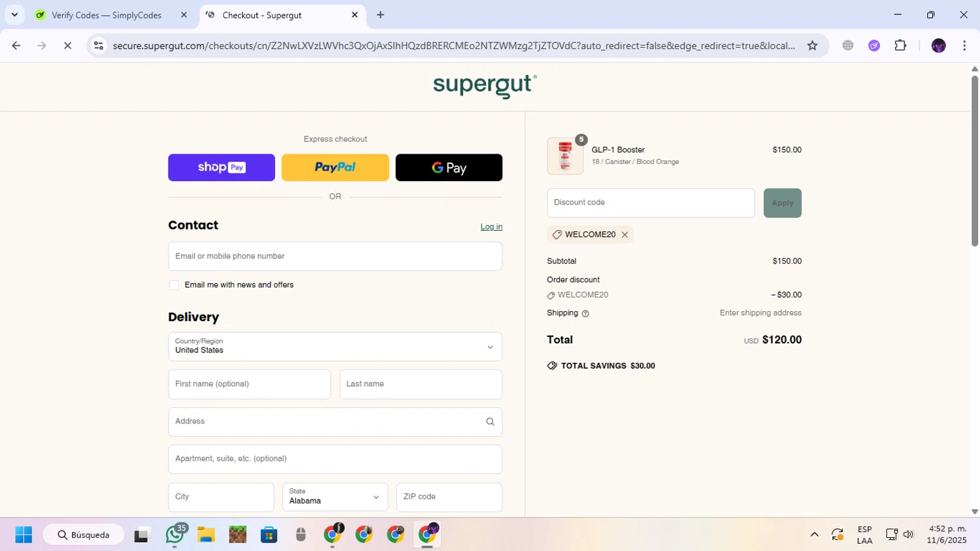Click the Discount code field

[651, 203]
